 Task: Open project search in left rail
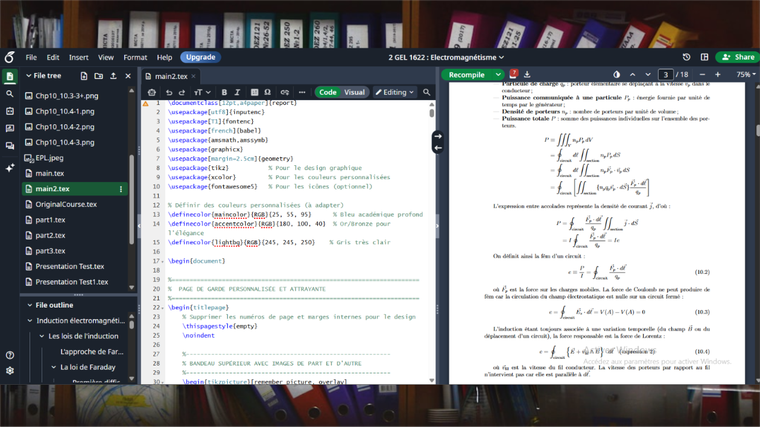tap(10, 94)
